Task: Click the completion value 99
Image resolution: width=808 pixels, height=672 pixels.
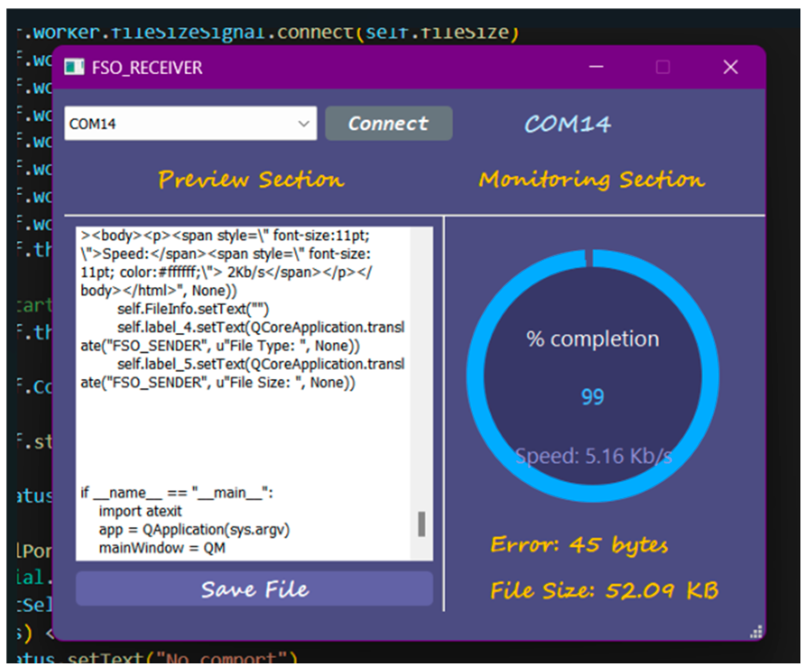Action: point(592,397)
